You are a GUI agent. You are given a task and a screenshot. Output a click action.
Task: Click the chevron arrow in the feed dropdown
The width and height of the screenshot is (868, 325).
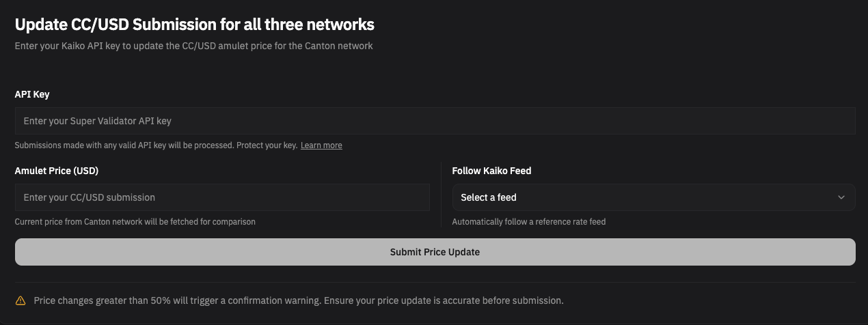[841, 197]
